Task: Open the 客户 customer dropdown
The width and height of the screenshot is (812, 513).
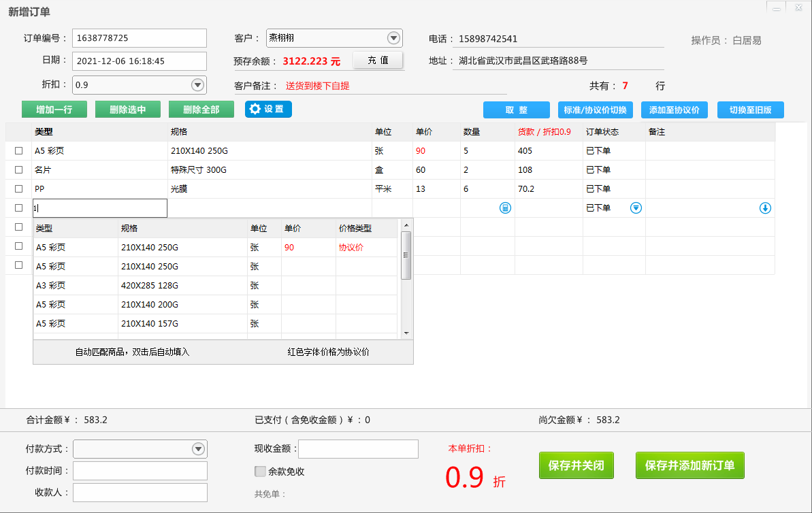Action: click(x=393, y=38)
